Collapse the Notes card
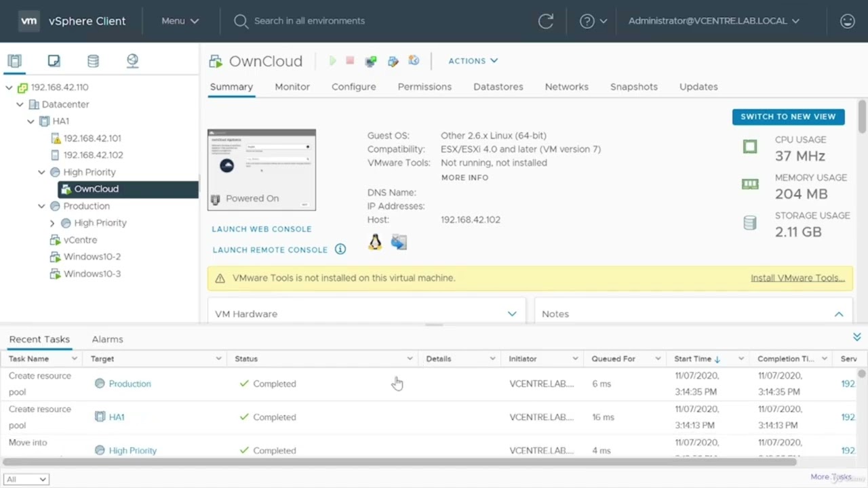The height and width of the screenshot is (488, 868). pyautogui.click(x=839, y=314)
